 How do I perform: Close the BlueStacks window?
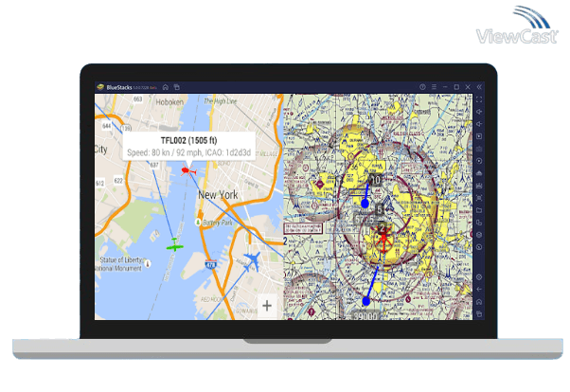(x=468, y=87)
